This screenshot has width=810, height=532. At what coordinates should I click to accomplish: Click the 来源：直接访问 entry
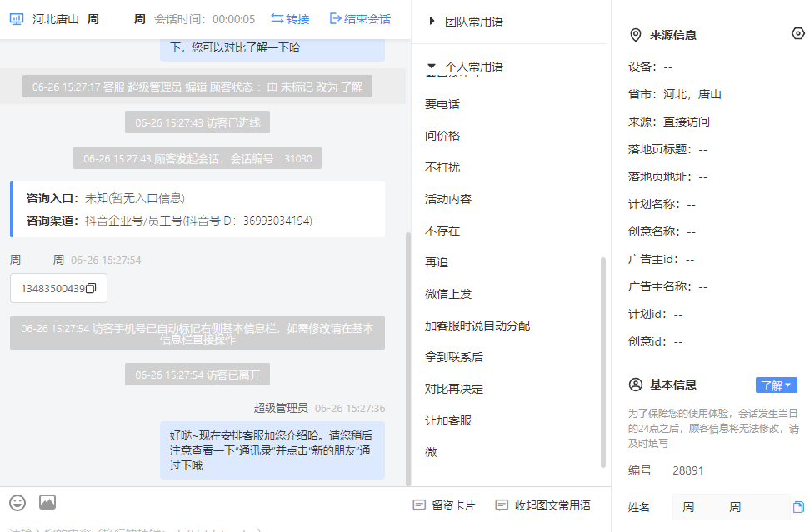pyautogui.click(x=668, y=122)
